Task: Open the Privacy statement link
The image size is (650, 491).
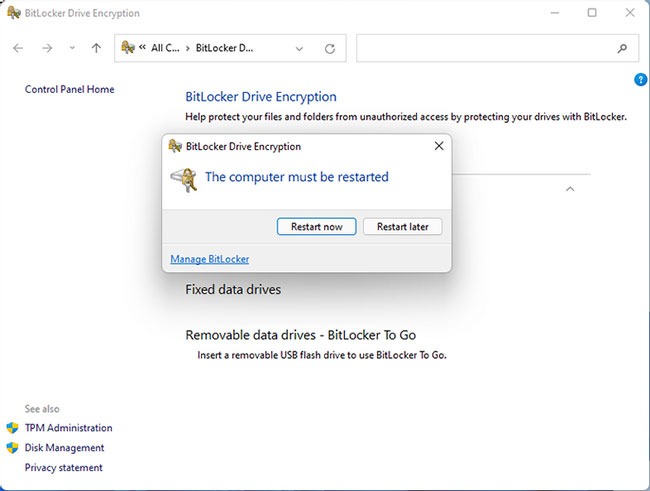Action: [63, 467]
